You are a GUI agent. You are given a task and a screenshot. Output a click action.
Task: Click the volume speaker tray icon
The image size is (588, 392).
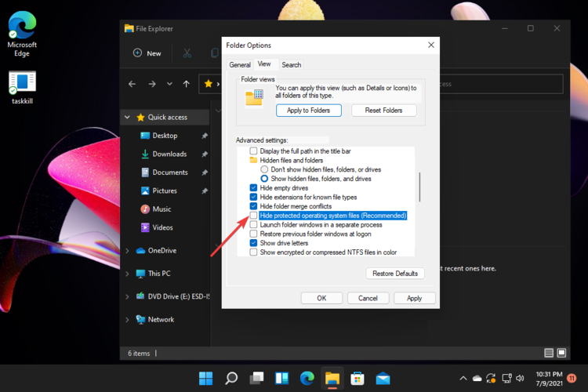(520, 378)
